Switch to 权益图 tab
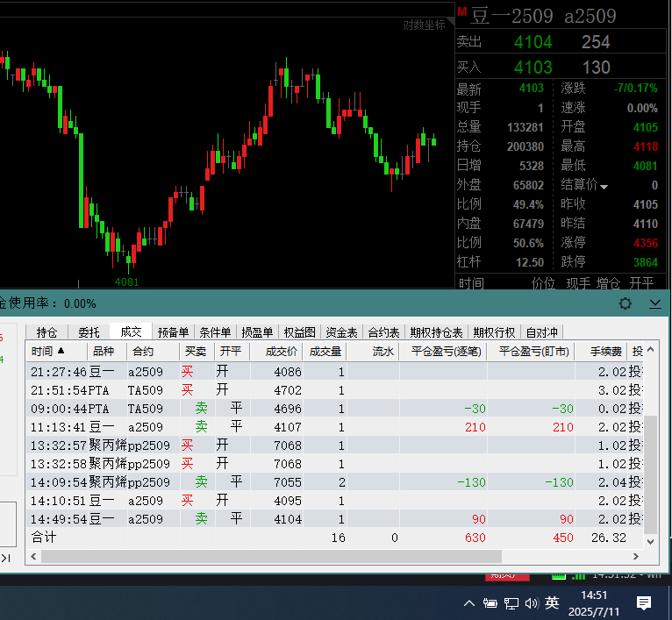672x620 pixels. click(x=299, y=332)
